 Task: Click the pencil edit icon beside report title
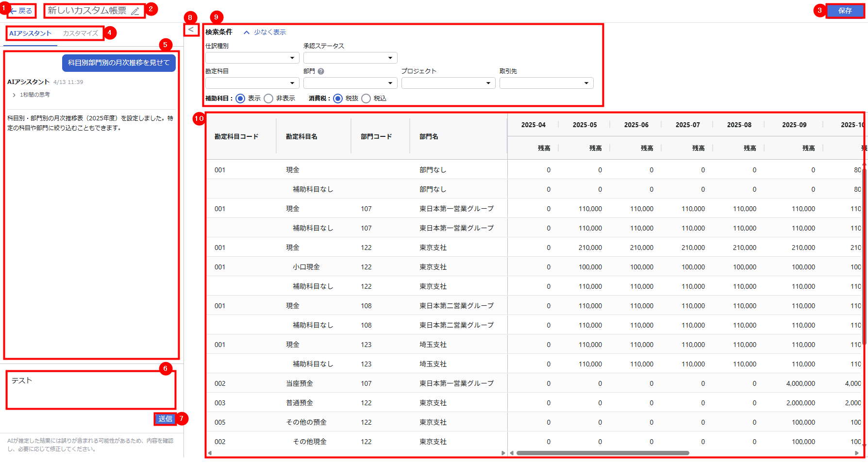click(135, 11)
